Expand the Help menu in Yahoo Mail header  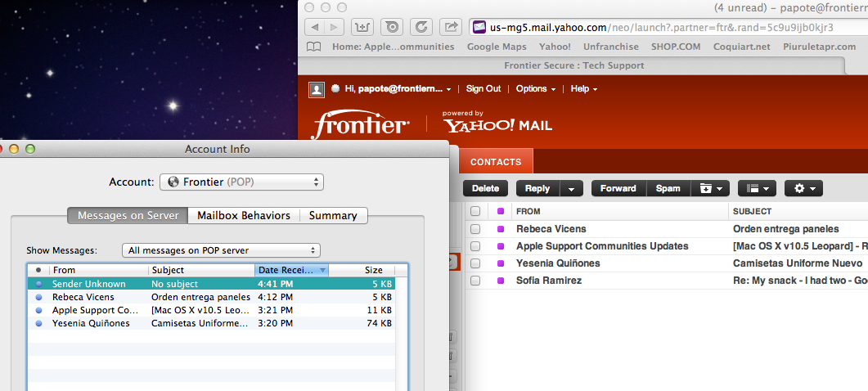(584, 88)
